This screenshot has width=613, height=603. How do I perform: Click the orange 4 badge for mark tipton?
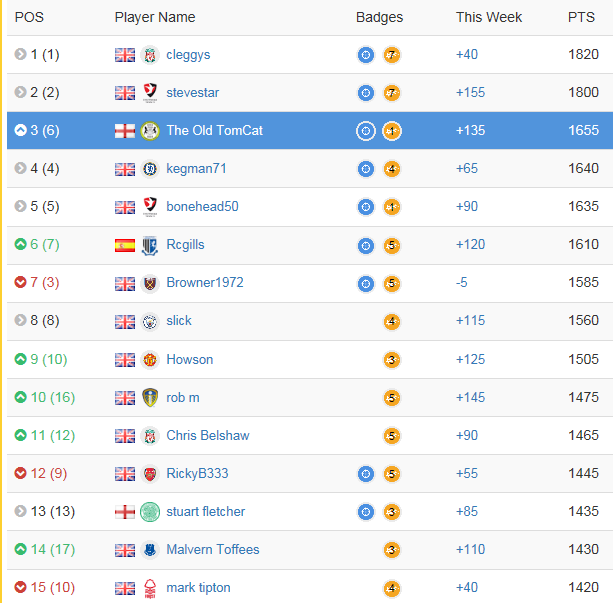(391, 588)
